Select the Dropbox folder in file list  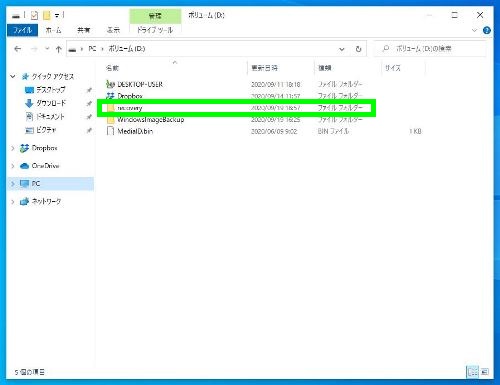click(x=130, y=96)
